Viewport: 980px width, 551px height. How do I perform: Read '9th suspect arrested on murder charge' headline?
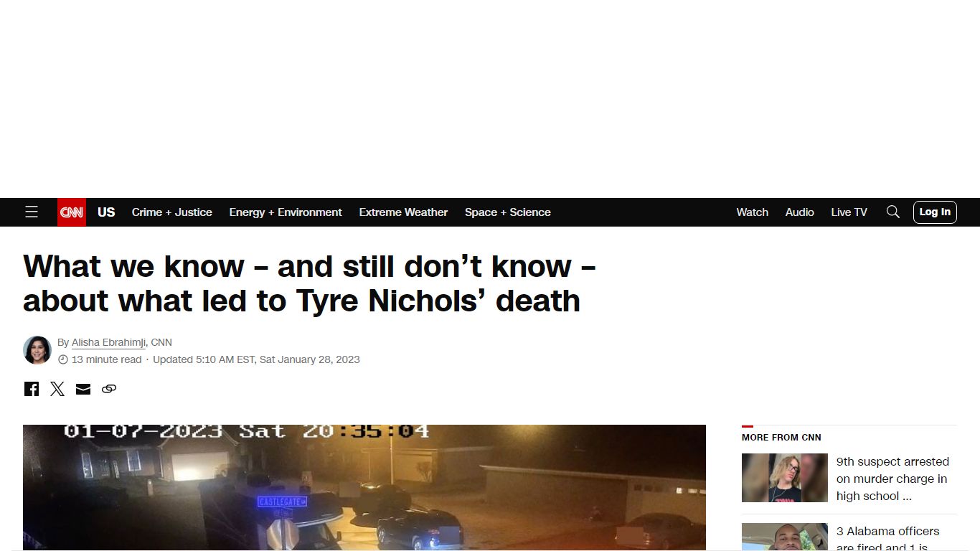pos(892,479)
